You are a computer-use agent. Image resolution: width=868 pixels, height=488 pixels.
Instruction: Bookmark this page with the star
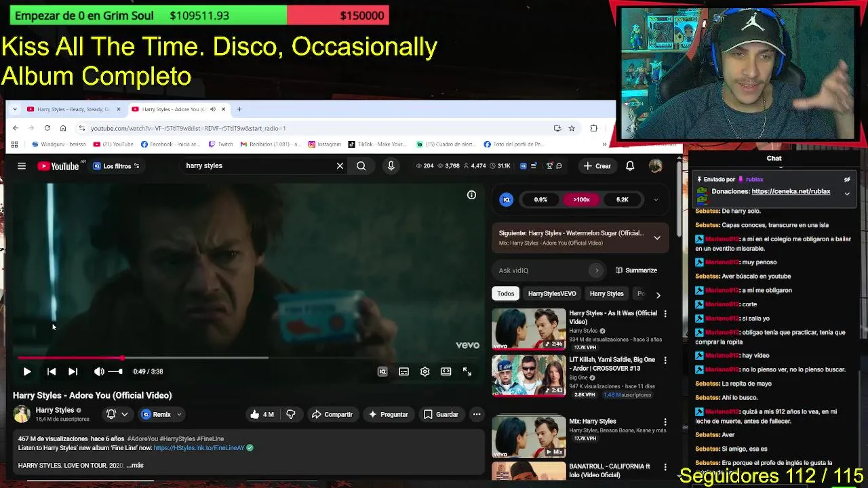[x=572, y=128]
